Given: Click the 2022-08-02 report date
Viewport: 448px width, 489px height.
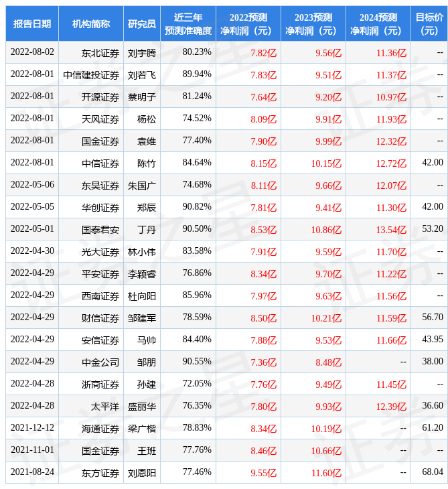Looking at the screenshot, I should pos(32,52).
